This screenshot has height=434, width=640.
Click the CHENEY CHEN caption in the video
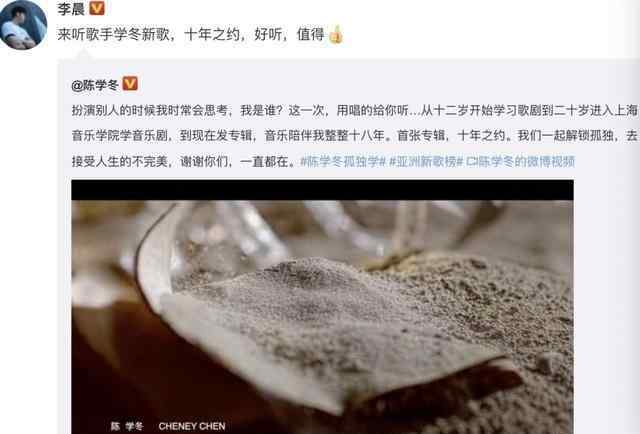pyautogui.click(x=192, y=426)
